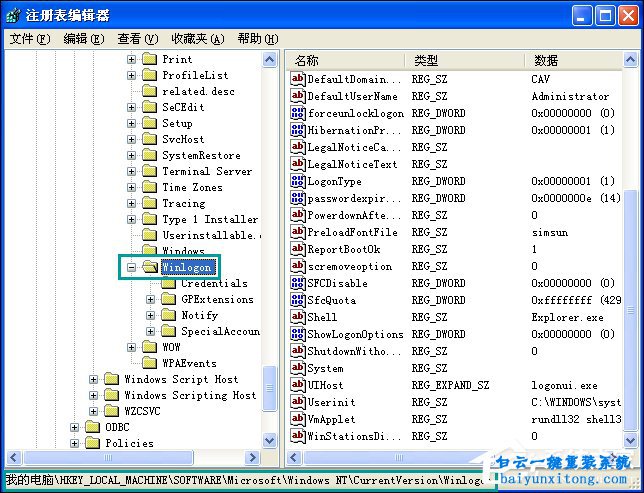
Task: Click the ODBC key folder icon
Action: 92,427
